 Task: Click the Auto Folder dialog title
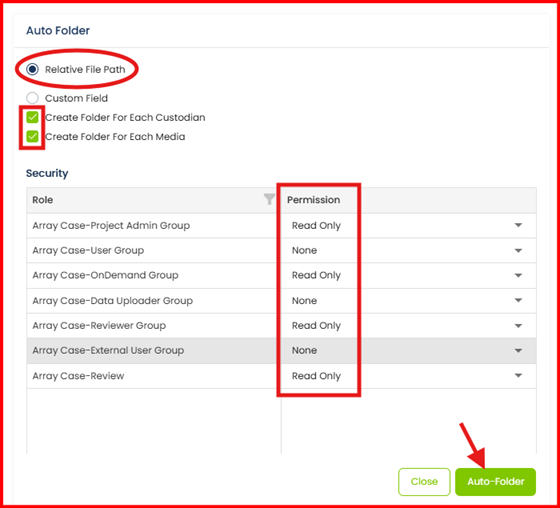click(58, 30)
